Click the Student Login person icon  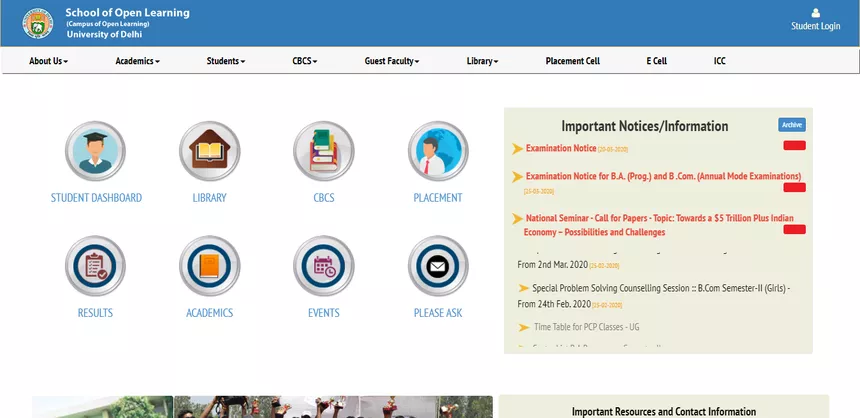click(x=816, y=13)
